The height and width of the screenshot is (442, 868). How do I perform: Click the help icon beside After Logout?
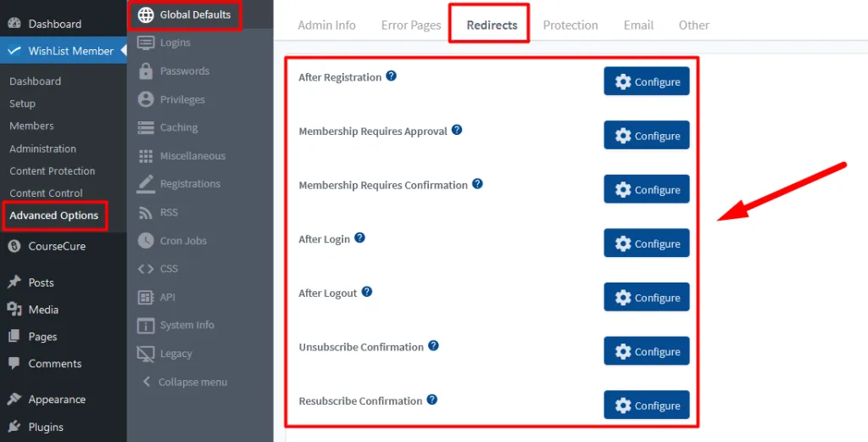coord(366,291)
